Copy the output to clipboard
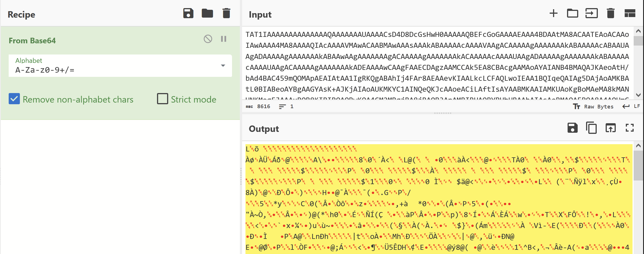The image size is (644, 254). 591,128
